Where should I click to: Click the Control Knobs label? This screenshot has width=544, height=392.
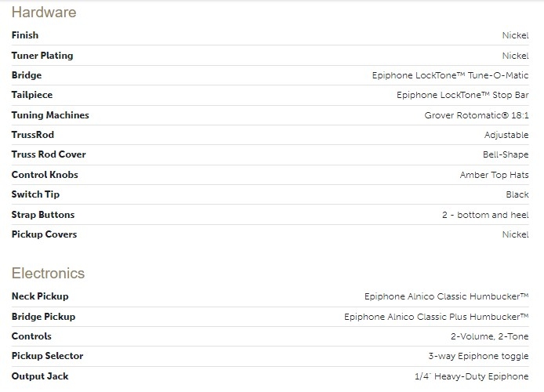coord(45,175)
